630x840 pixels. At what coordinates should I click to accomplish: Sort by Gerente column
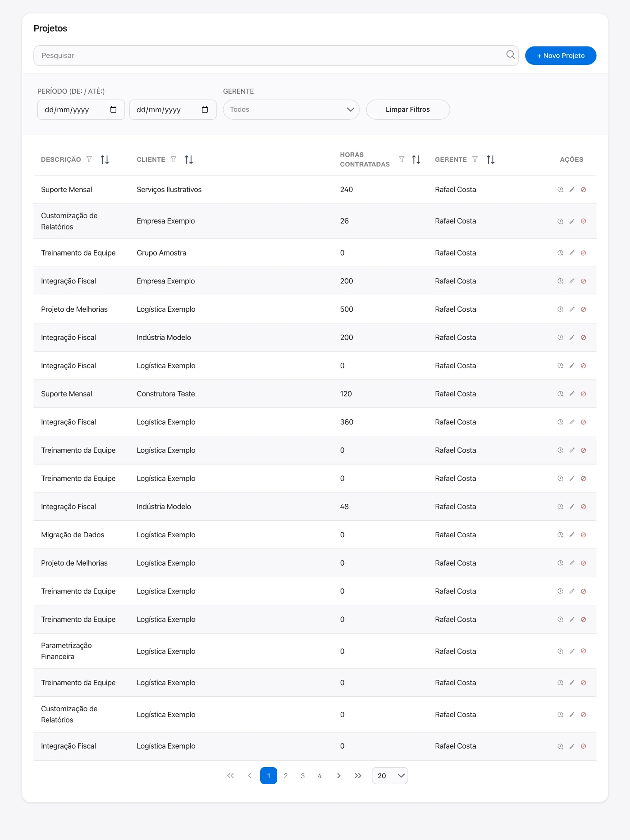click(x=491, y=159)
